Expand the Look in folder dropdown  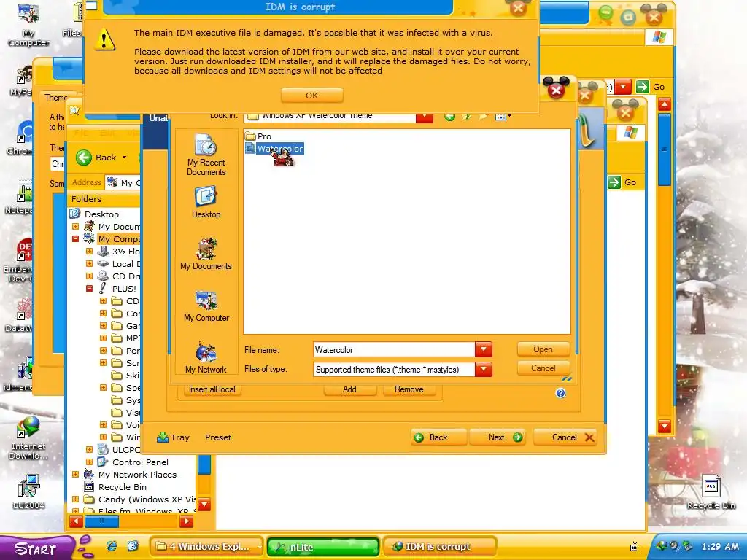424,117
